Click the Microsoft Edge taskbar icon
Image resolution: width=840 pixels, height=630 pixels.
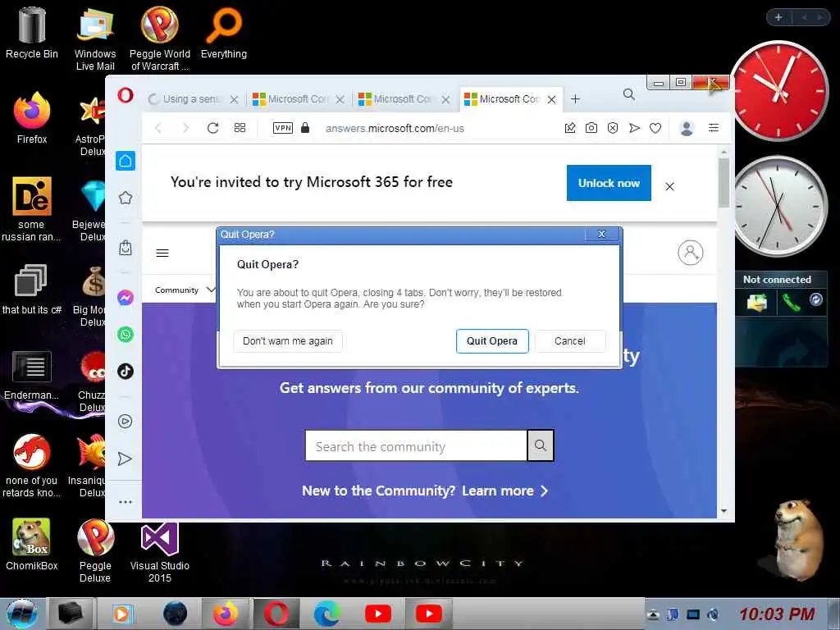326,614
